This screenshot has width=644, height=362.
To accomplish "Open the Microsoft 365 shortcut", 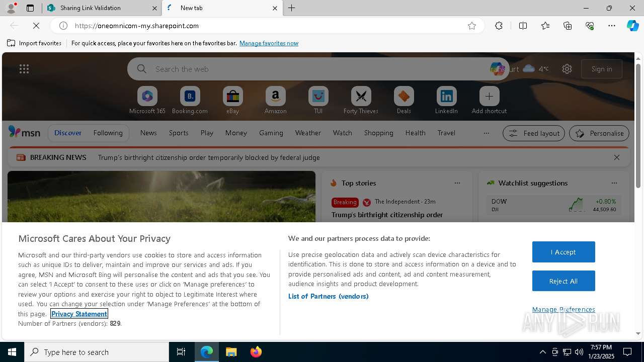I will tap(147, 101).
